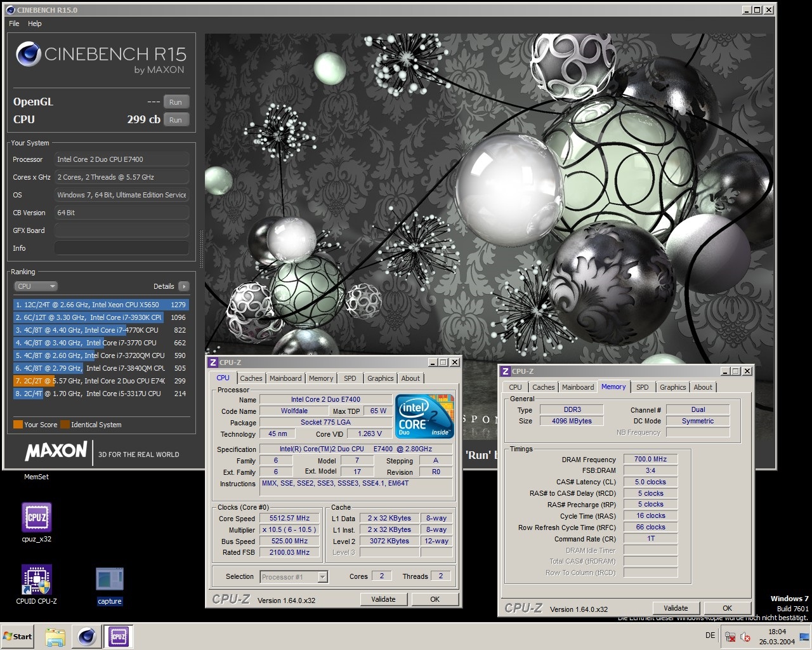Run the CPU benchmark
This screenshot has width=812, height=650.
tap(176, 120)
